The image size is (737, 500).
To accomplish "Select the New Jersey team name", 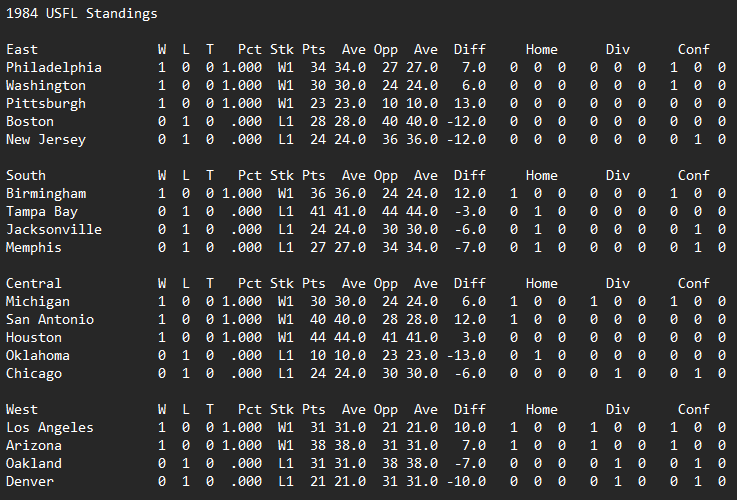I will [46, 140].
